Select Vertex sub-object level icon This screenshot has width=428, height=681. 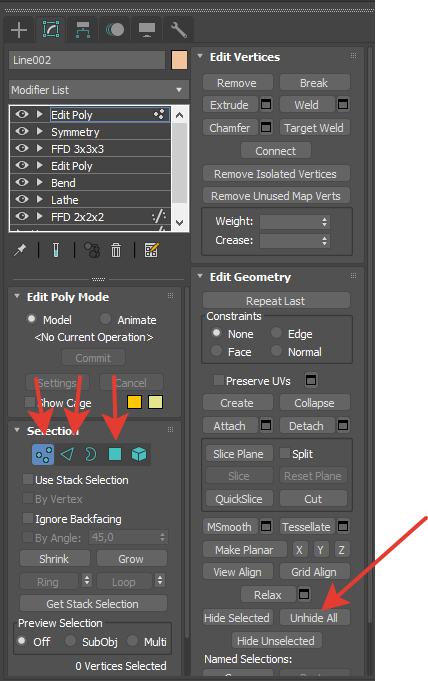pos(43,454)
